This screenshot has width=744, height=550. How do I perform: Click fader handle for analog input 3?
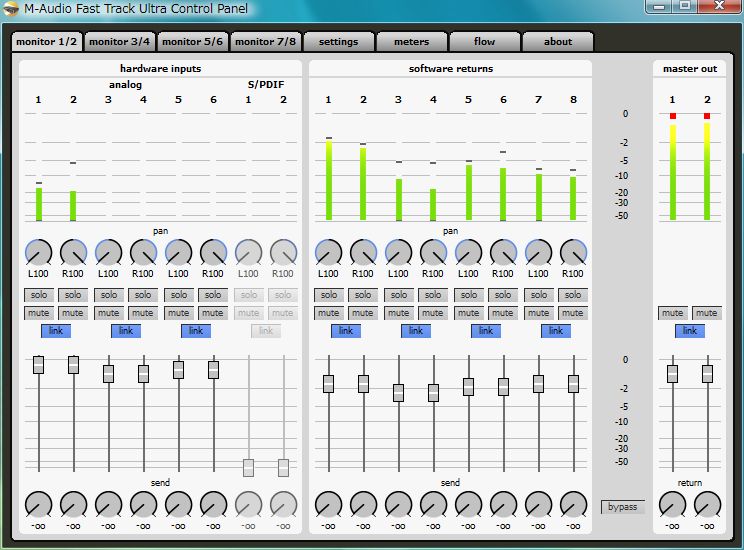[109, 374]
